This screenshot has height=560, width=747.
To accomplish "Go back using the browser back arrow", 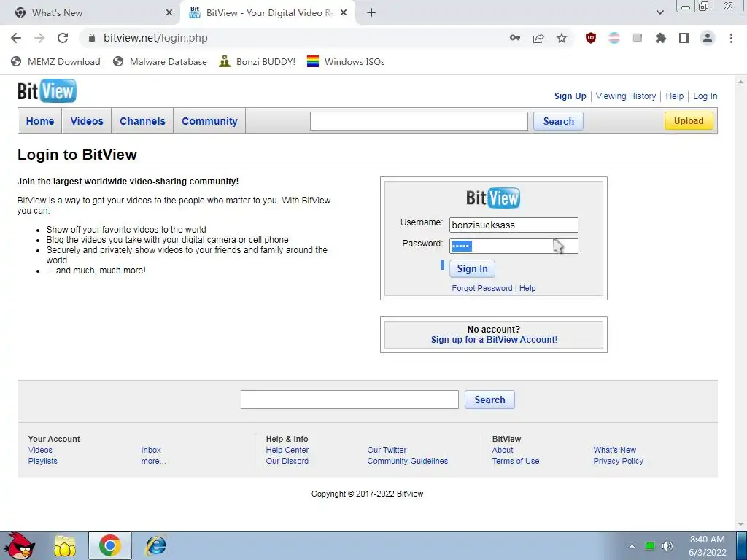I will [16, 38].
